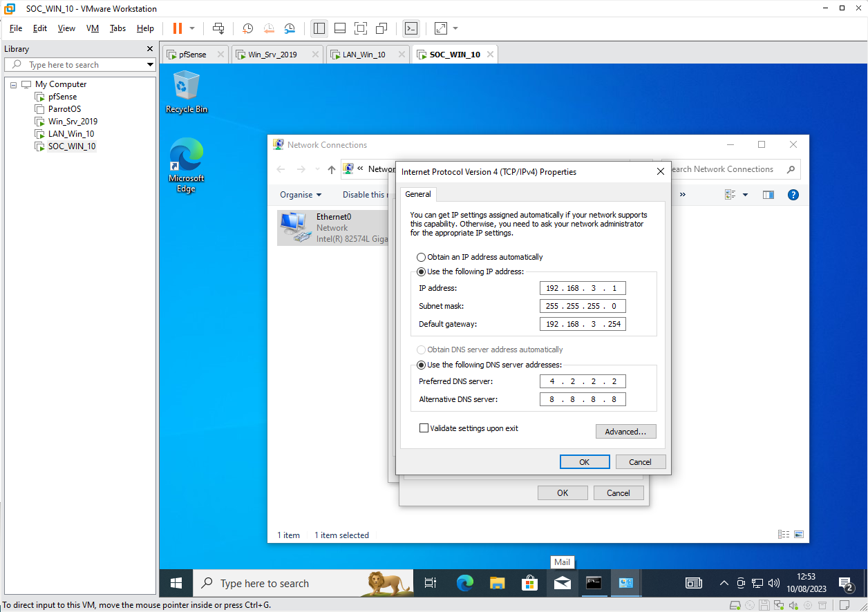Close the Library panel

pos(150,49)
